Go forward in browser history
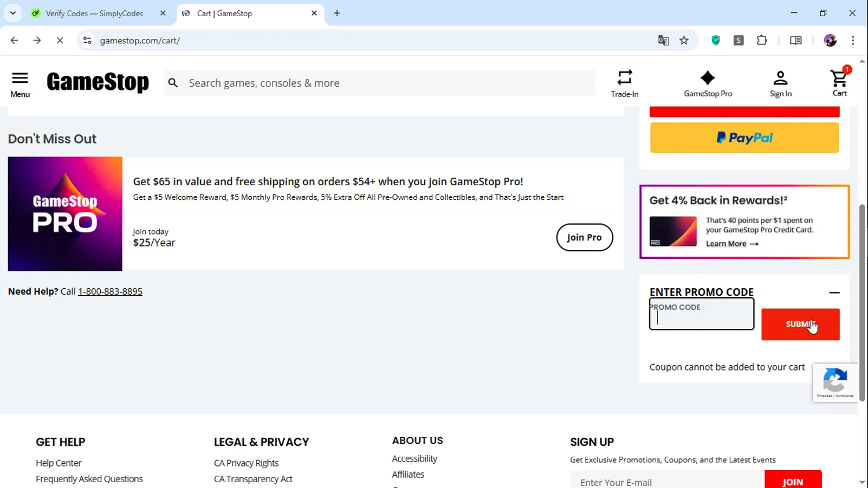 37,41
